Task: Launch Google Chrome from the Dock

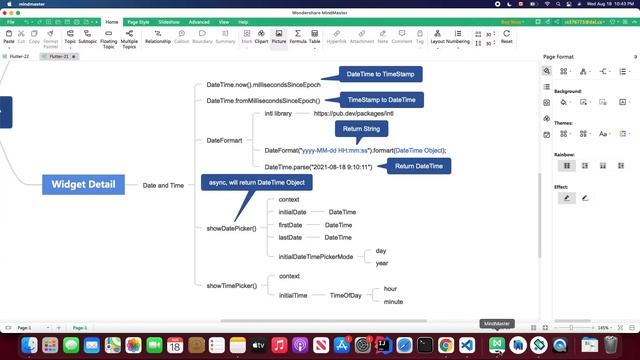Action: 446,345
